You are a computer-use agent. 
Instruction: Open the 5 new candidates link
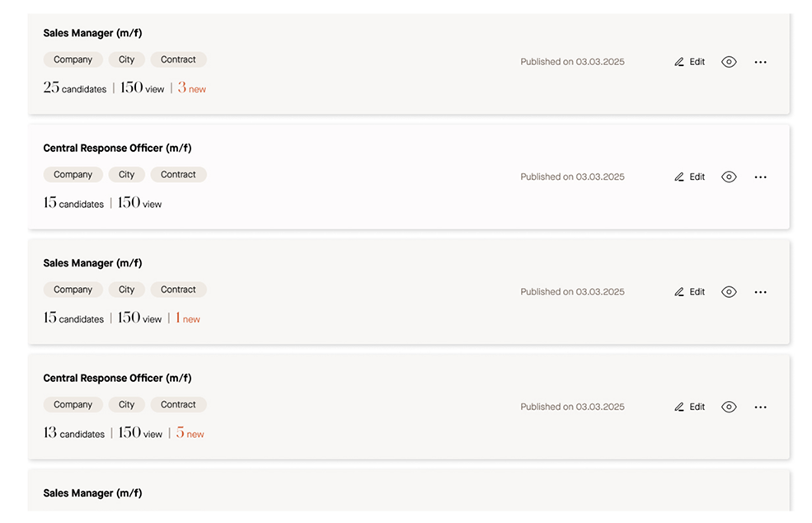tap(189, 433)
